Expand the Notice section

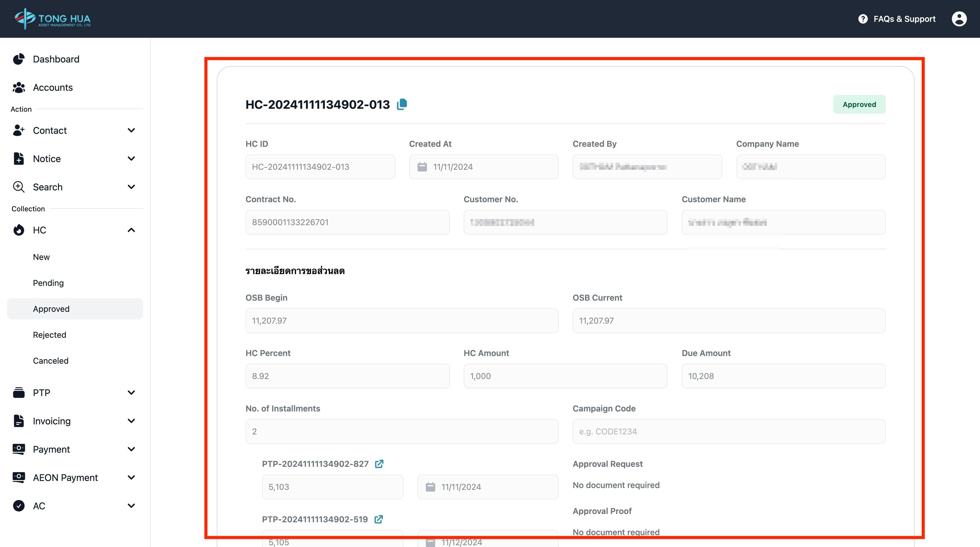click(131, 159)
